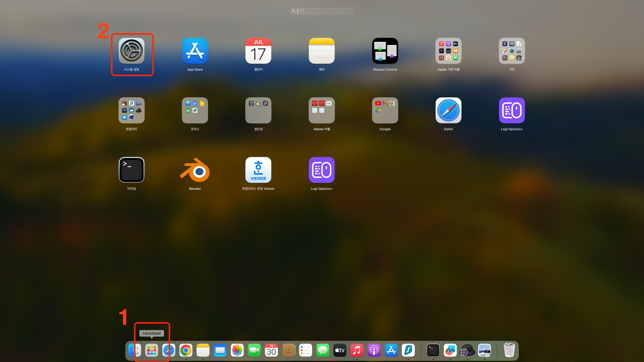
Task: Click Launchpad icon in the Dock
Action: pyautogui.click(x=151, y=350)
